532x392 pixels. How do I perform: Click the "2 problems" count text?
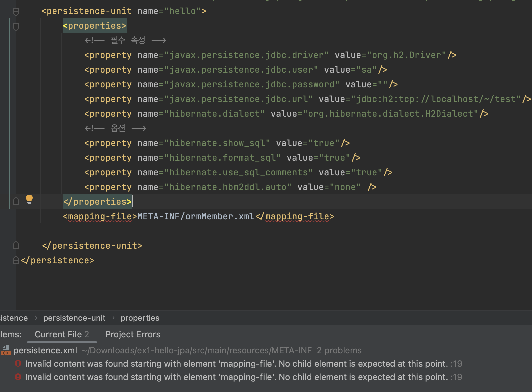[339, 350]
